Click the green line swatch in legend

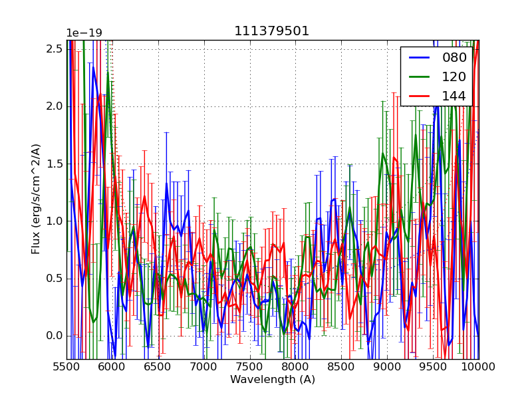420,76
